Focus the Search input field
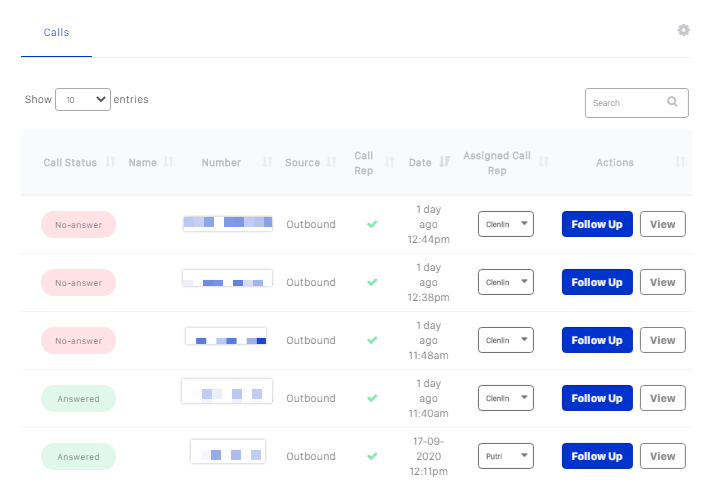The width and height of the screenshot is (711, 484). click(x=637, y=103)
